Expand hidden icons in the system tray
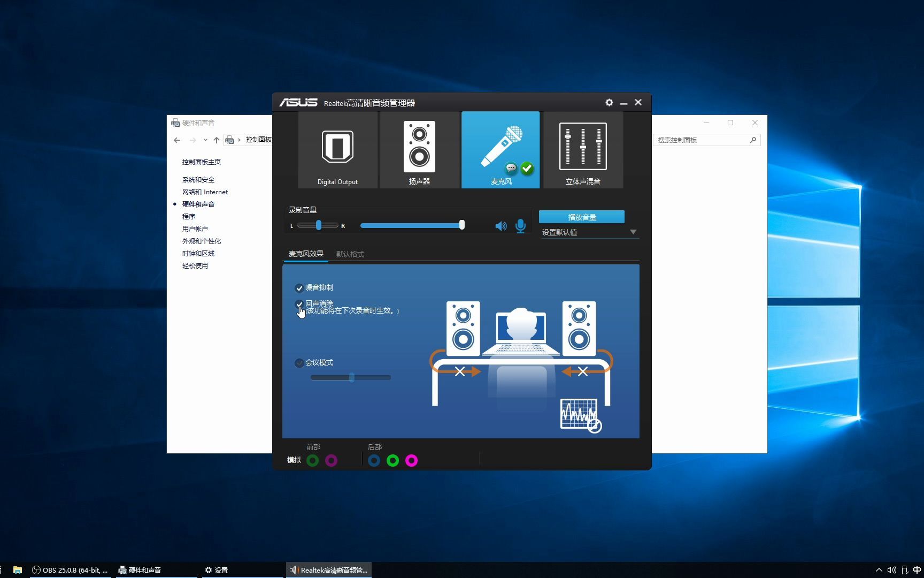This screenshot has width=924, height=578. pos(879,569)
